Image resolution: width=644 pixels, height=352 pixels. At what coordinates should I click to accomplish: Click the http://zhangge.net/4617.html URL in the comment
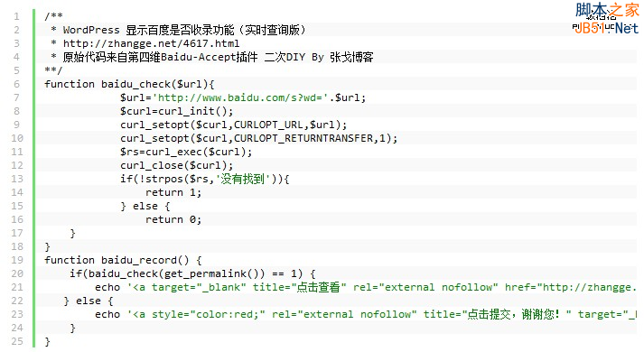coord(151,43)
